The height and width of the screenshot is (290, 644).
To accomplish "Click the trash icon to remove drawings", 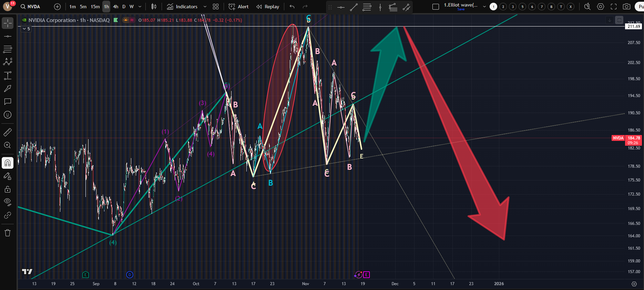I will pos(8,233).
